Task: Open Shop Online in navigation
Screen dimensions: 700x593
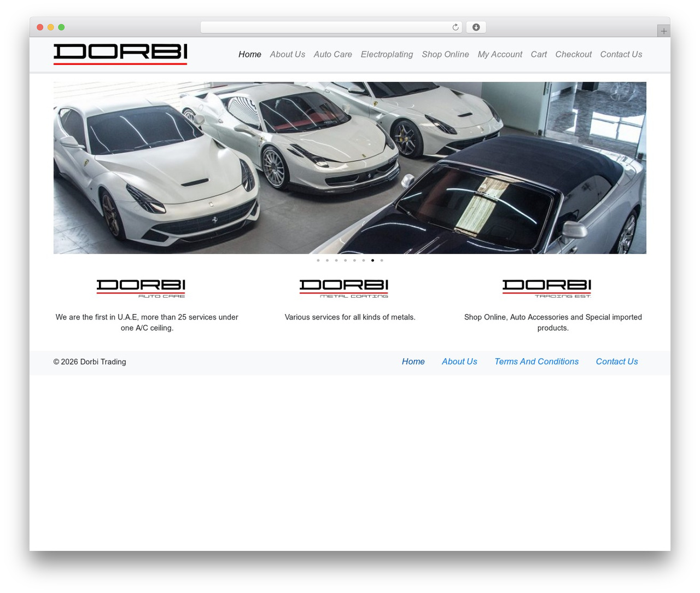Action: (x=446, y=54)
